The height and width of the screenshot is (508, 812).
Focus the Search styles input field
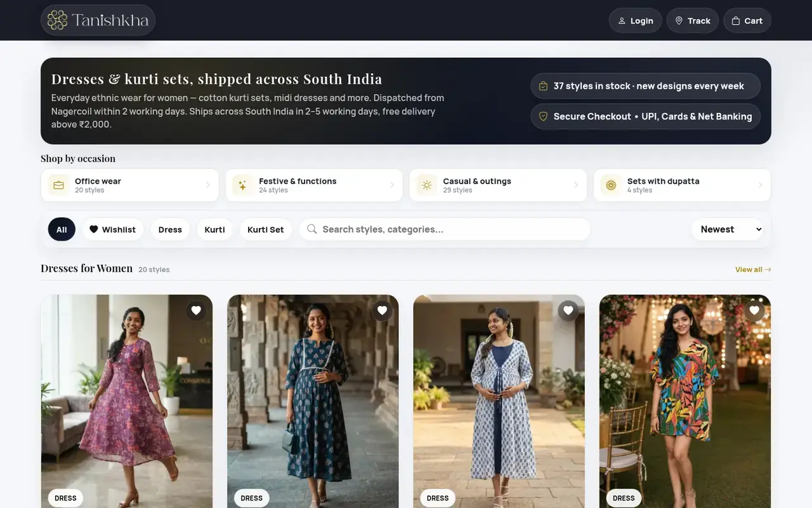pos(445,229)
